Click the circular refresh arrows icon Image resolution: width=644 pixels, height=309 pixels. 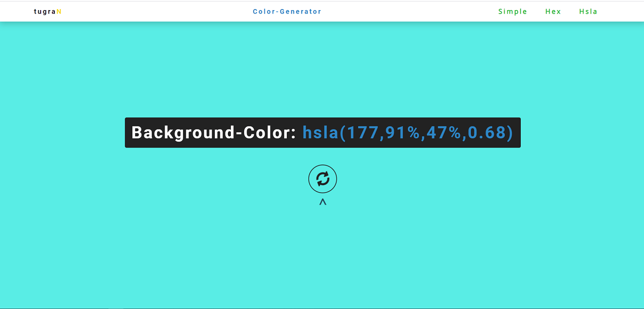tap(323, 179)
